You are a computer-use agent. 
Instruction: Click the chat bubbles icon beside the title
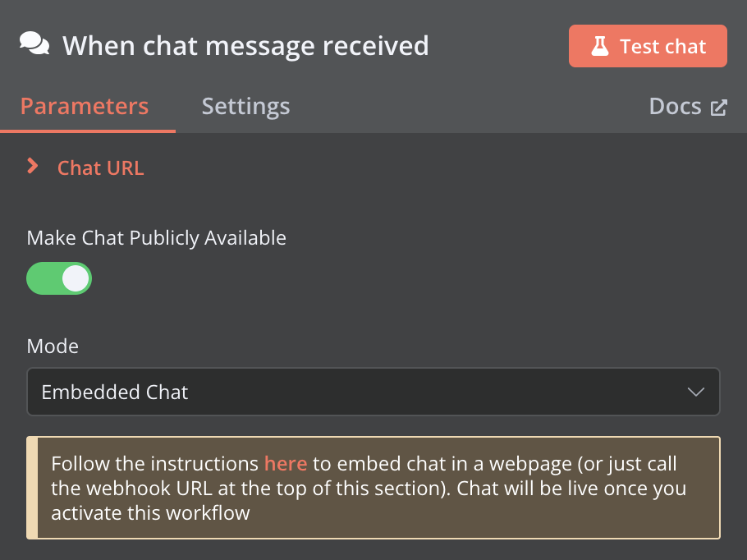coord(34,44)
